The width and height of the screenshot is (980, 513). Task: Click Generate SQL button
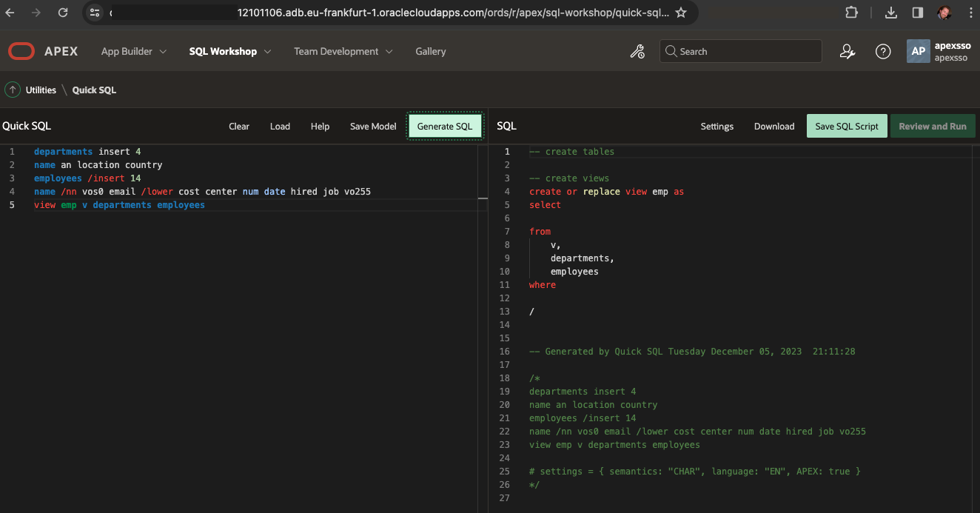[445, 126]
